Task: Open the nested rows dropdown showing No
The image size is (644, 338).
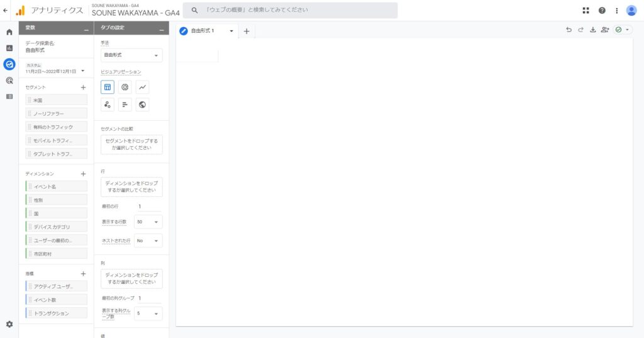Action: tap(148, 241)
